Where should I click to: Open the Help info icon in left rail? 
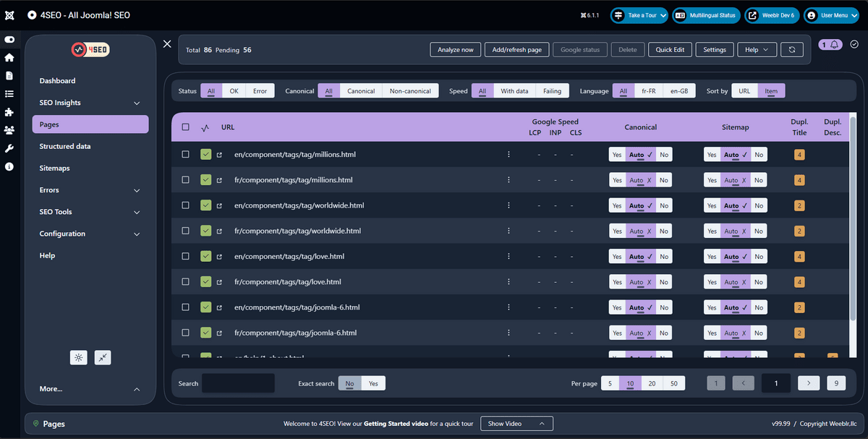9,166
